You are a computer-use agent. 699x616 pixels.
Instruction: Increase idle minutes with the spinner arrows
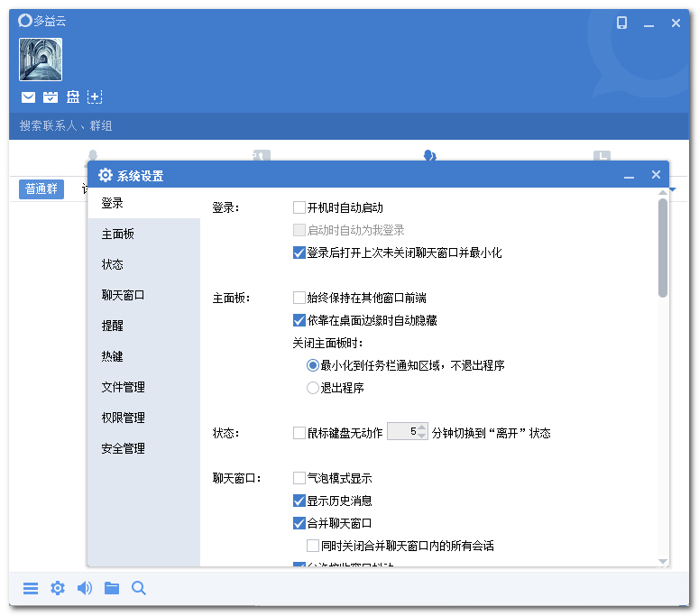point(422,428)
